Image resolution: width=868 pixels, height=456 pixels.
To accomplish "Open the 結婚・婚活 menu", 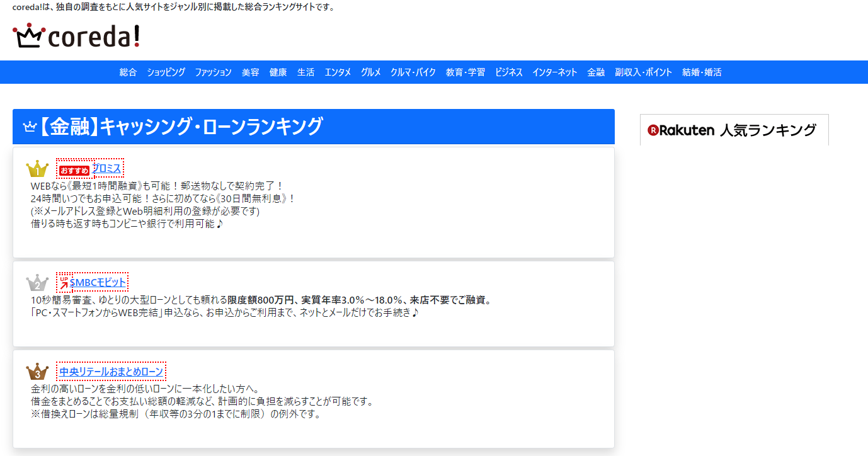I will tap(702, 72).
